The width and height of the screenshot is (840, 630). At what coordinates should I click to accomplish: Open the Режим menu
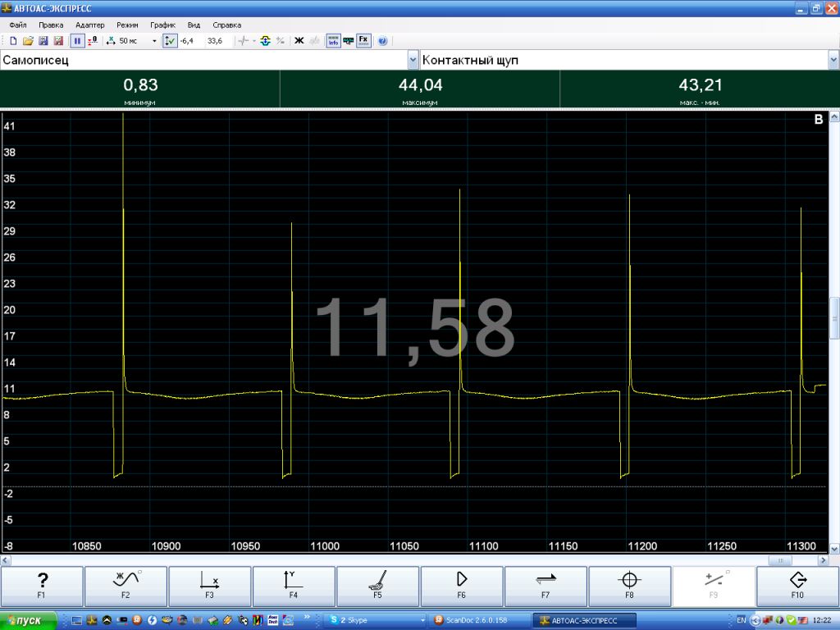[127, 25]
